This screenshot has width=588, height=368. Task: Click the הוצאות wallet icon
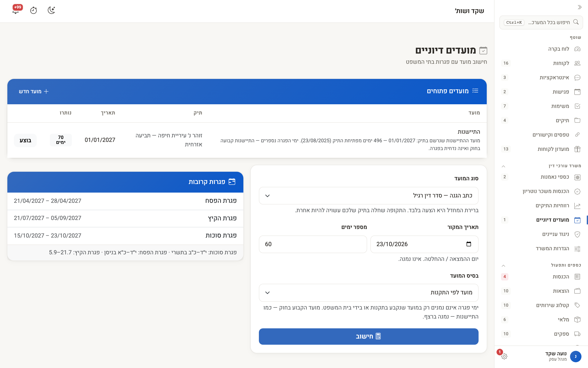pos(577,291)
